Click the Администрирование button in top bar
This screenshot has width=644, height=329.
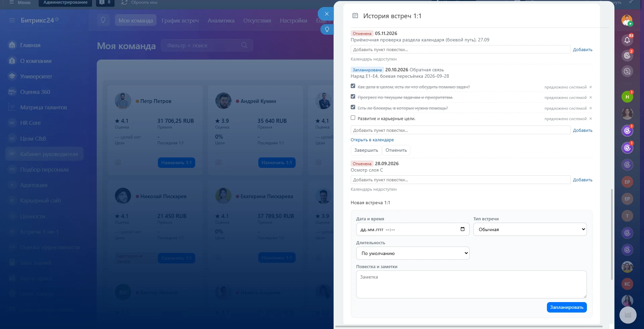click(65, 2)
